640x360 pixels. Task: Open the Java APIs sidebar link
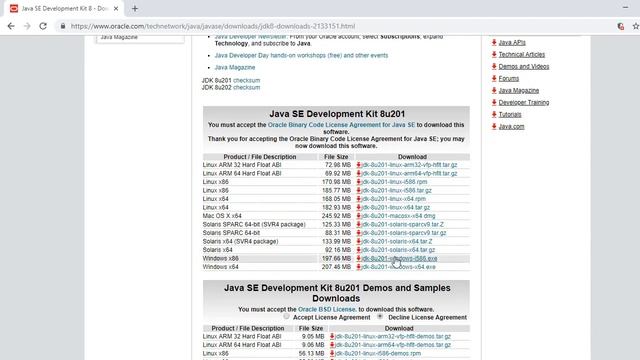point(512,42)
